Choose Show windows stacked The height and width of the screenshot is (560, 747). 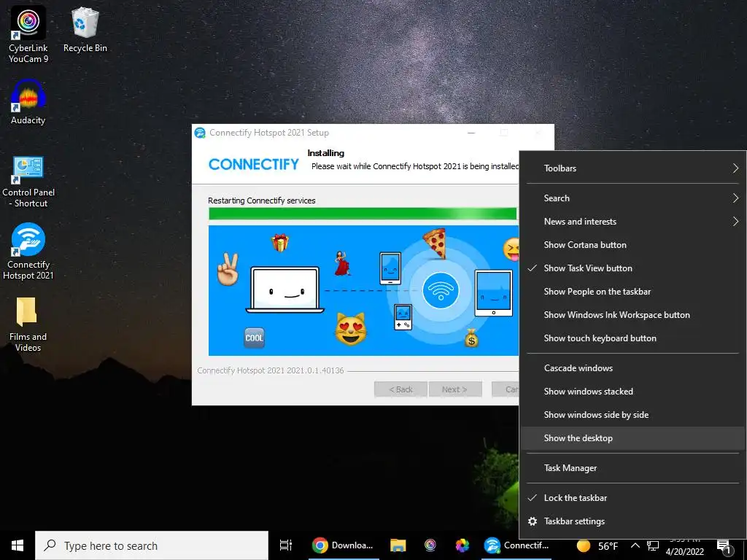632,392
